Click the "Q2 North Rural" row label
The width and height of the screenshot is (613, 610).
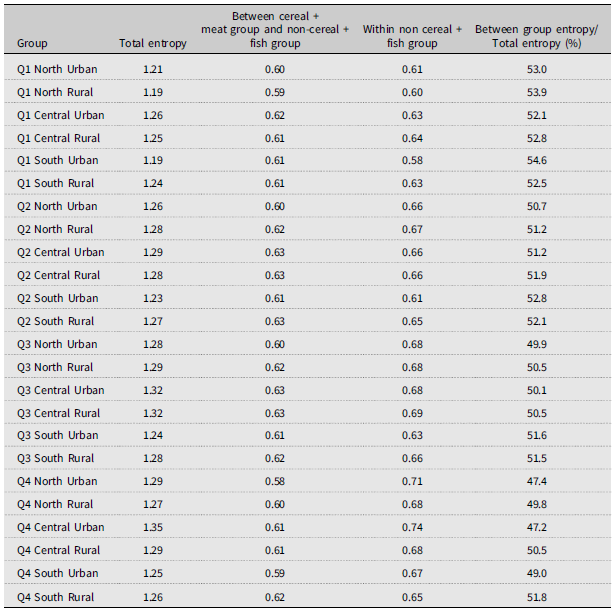(x=56, y=229)
